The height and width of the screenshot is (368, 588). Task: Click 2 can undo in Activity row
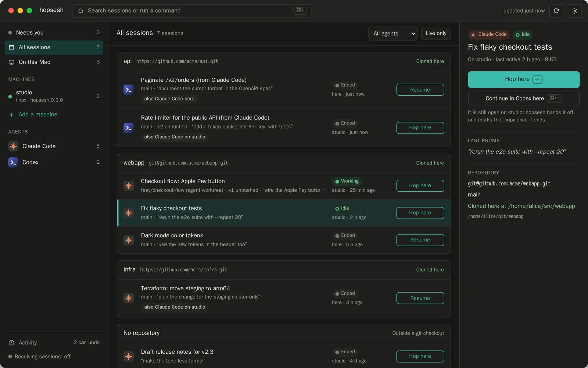pyautogui.click(x=87, y=343)
